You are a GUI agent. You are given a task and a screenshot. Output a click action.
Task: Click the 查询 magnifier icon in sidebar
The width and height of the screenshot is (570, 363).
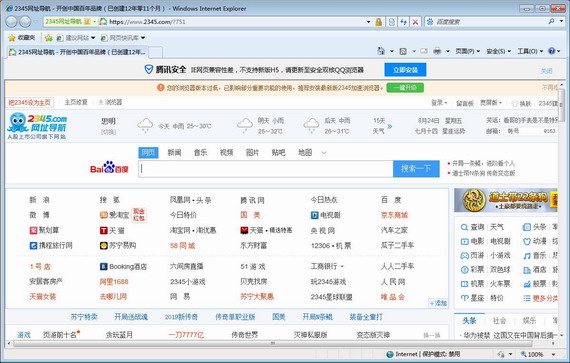click(x=464, y=227)
